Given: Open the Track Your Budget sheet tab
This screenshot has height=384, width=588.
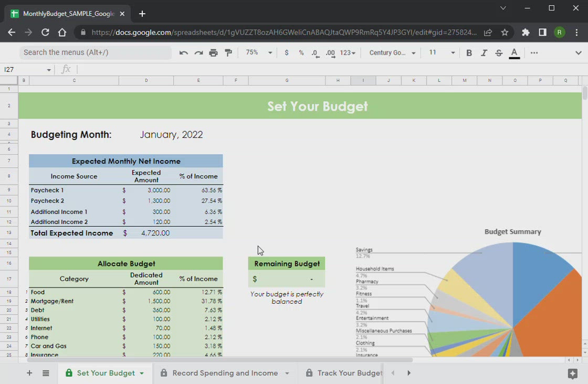Looking at the screenshot, I should [x=349, y=373].
